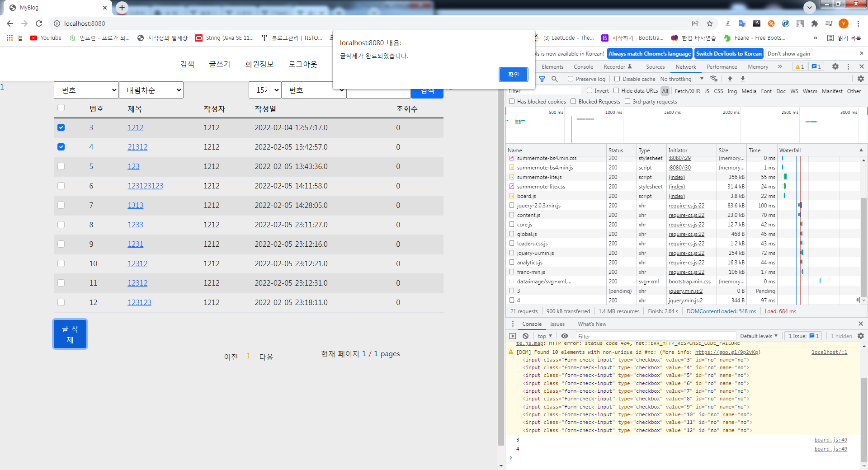This screenshot has width=868, height=470.
Task: Open the drawer three-dot menu beside Console
Action: [513, 324]
